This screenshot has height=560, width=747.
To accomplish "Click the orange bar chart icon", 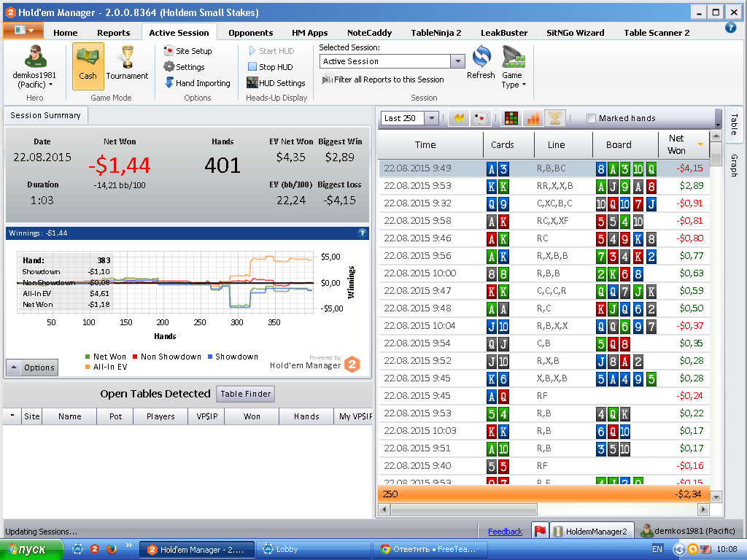I will point(533,118).
